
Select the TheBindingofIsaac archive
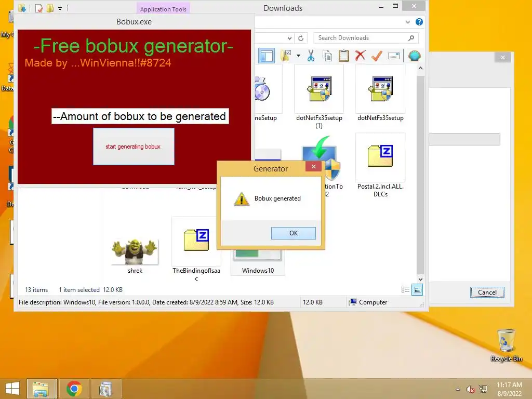(196, 249)
